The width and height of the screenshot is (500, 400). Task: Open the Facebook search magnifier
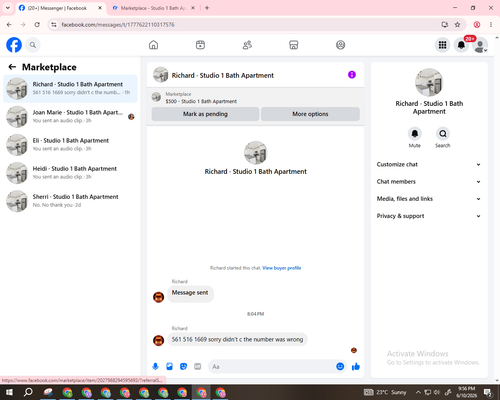coord(33,45)
